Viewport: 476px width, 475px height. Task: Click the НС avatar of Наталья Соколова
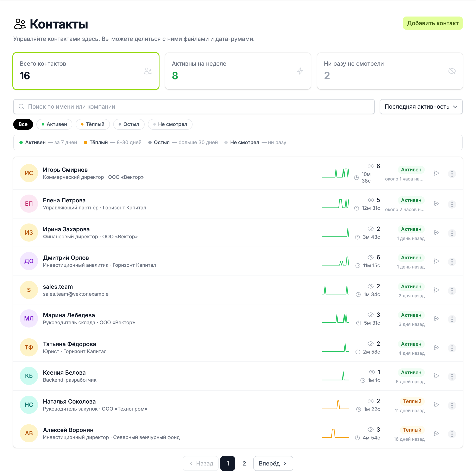pyautogui.click(x=29, y=405)
